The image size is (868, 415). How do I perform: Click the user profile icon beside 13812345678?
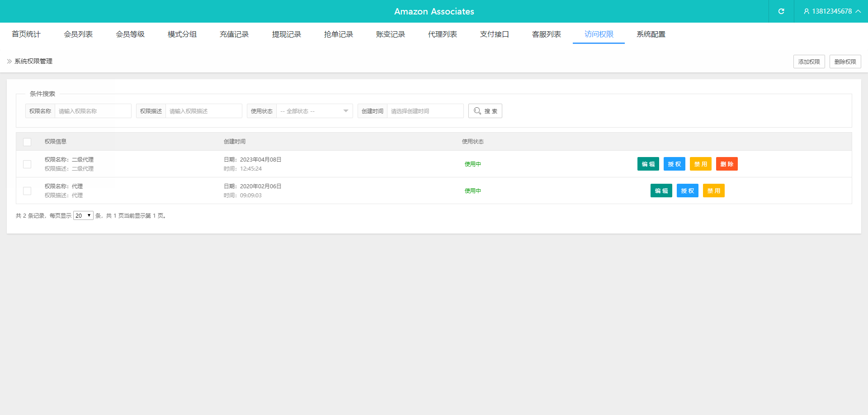(x=806, y=11)
